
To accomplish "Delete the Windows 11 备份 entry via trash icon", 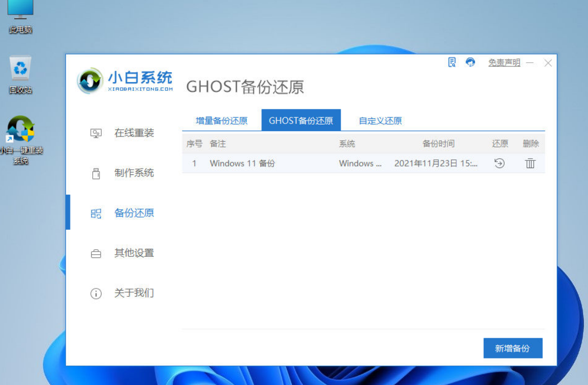I will click(x=530, y=163).
